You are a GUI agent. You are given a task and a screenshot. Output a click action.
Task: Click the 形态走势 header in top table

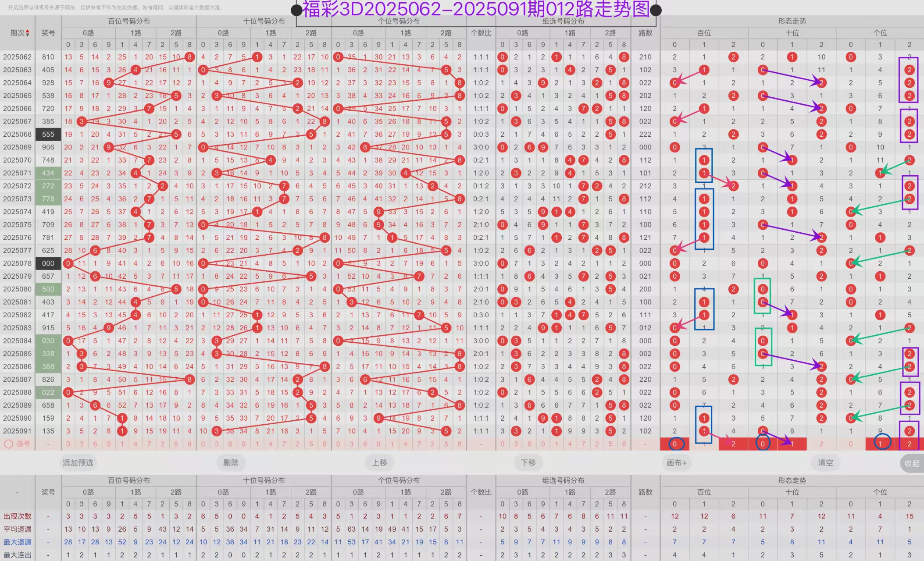[x=792, y=21]
